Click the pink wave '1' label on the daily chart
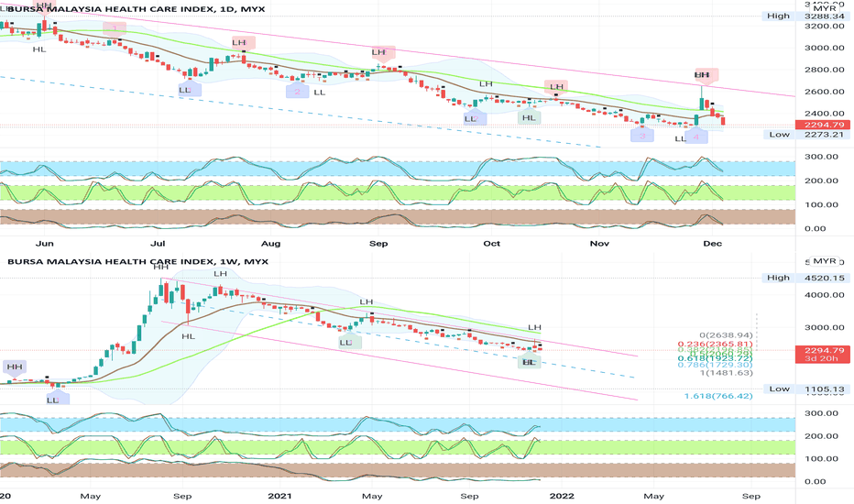The width and height of the screenshot is (854, 504). point(115,28)
